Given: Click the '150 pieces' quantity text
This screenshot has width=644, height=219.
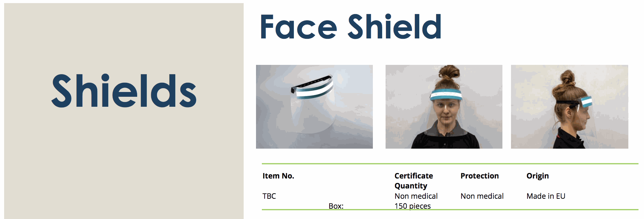Looking at the screenshot, I should pyautogui.click(x=412, y=206).
